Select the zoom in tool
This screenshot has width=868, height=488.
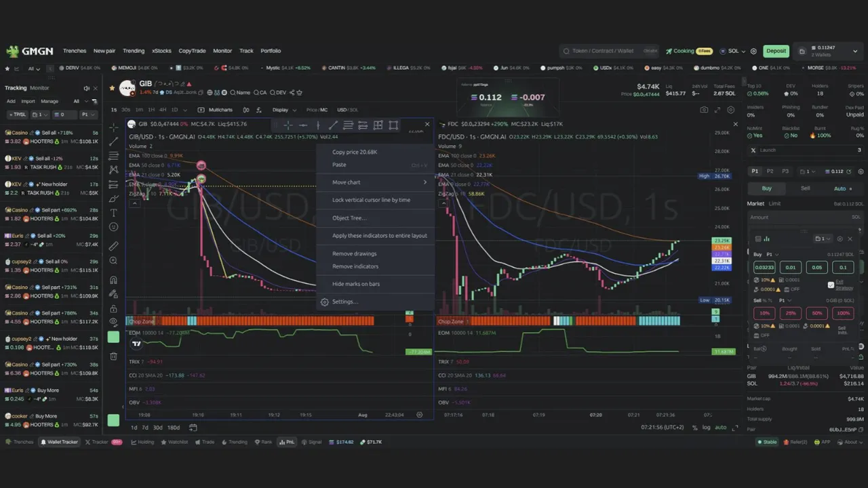pyautogui.click(x=113, y=261)
